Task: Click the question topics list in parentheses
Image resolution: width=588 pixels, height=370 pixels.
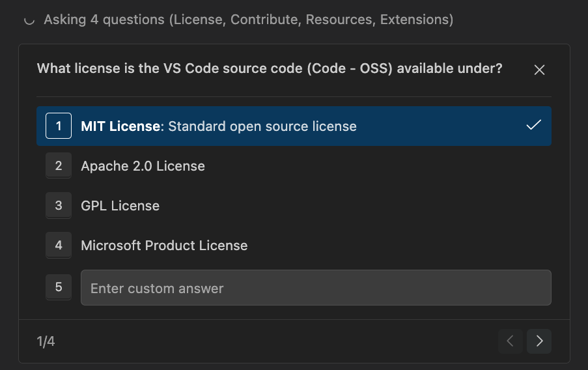Action: click(x=311, y=20)
